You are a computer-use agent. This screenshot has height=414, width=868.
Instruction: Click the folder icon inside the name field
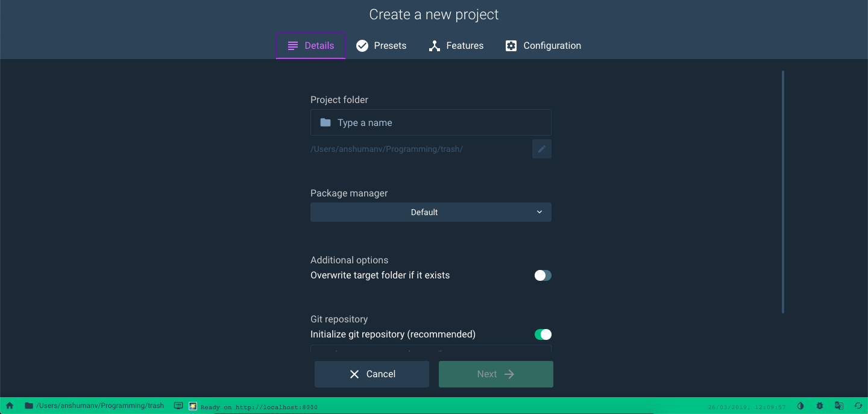click(x=325, y=122)
